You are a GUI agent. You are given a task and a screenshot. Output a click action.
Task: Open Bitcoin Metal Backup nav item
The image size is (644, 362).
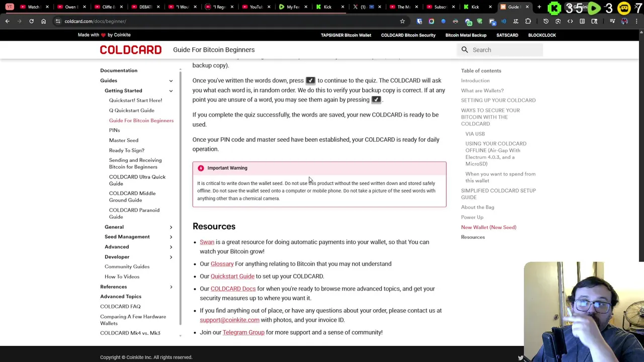point(466,35)
